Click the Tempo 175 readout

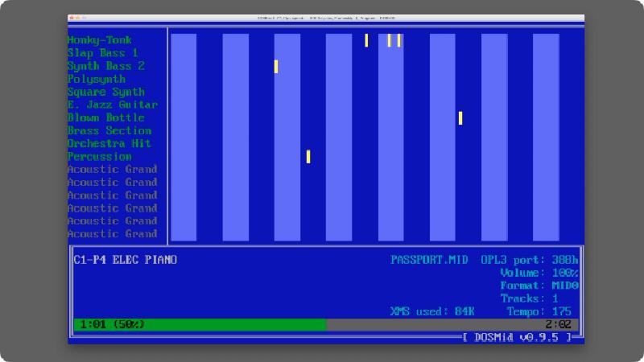pos(539,311)
